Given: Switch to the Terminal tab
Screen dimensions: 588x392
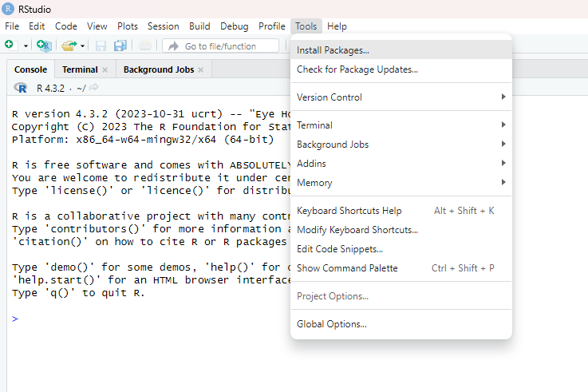Looking at the screenshot, I should click(x=80, y=69).
